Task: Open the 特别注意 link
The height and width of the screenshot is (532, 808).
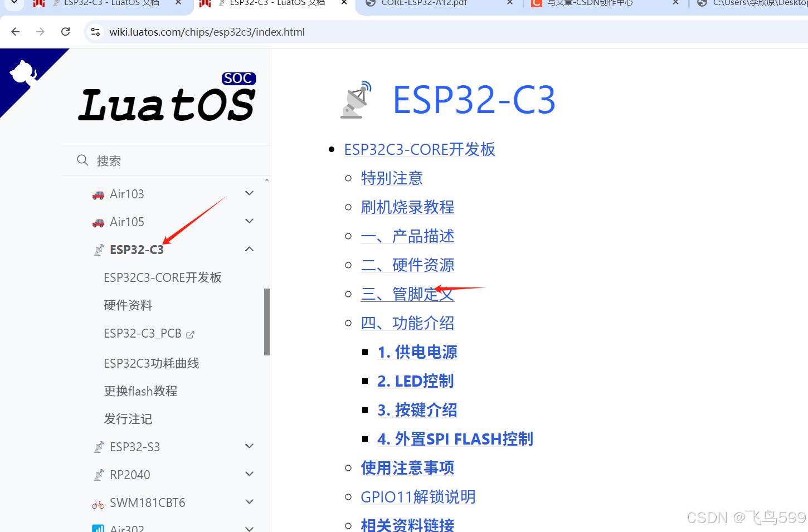Action: pyautogui.click(x=392, y=178)
